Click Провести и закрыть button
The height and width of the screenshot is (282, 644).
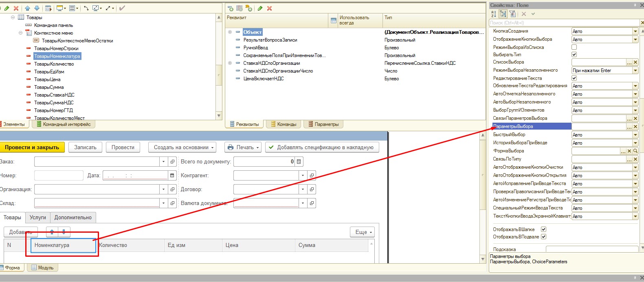click(32, 148)
